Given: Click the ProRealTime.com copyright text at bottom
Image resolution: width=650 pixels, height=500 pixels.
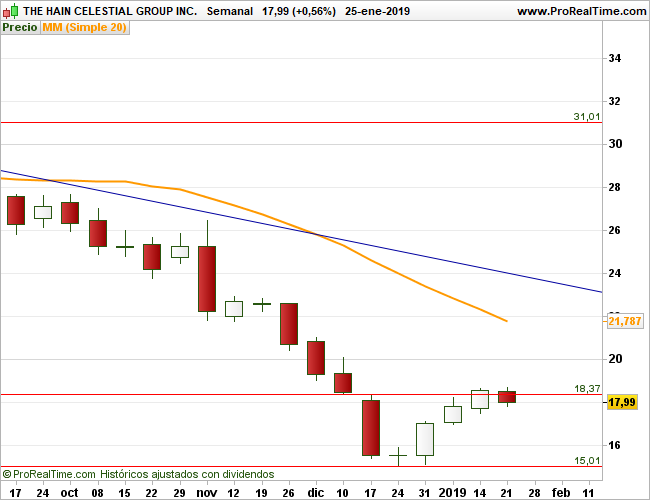Looking at the screenshot, I should 138,474.
